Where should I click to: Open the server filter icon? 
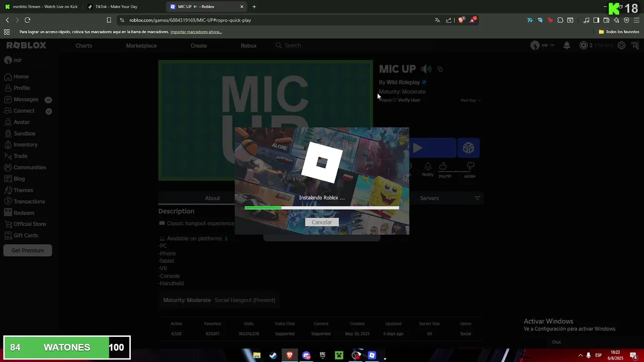coord(477,198)
